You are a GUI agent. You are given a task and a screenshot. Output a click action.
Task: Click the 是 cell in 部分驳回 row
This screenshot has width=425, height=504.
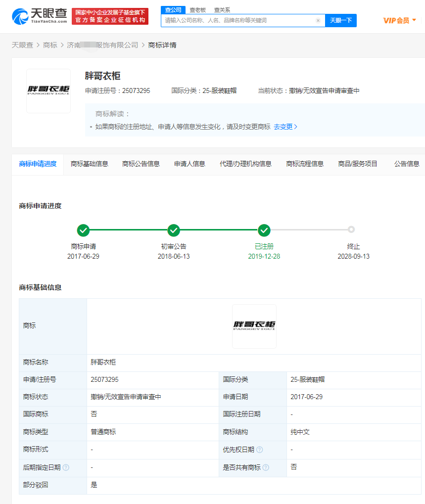pos(254,485)
